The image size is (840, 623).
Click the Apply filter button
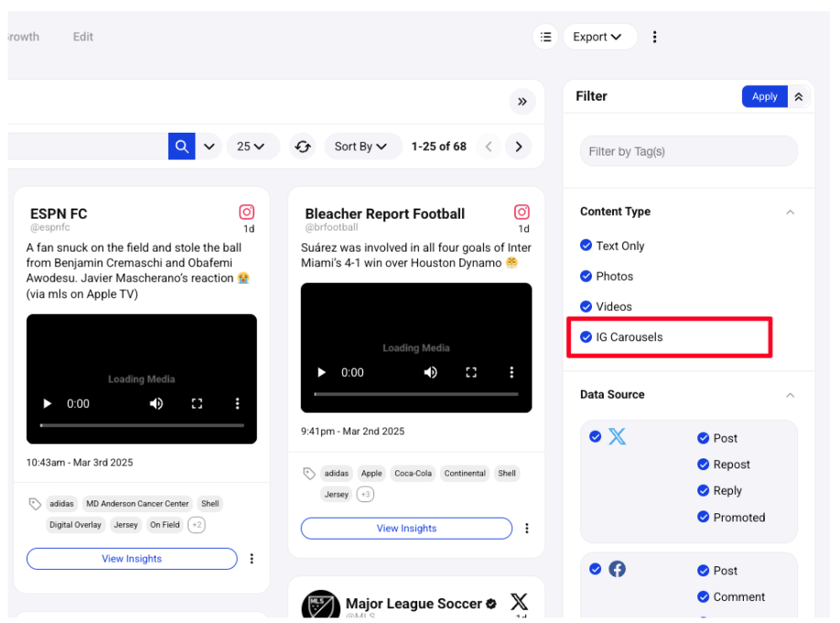coord(764,96)
